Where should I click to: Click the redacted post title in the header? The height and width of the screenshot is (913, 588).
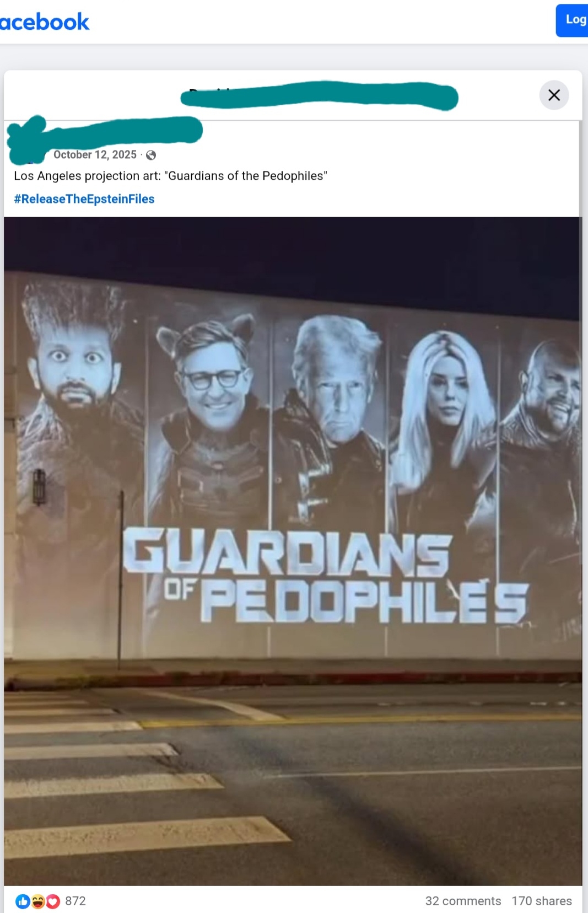[x=319, y=96]
